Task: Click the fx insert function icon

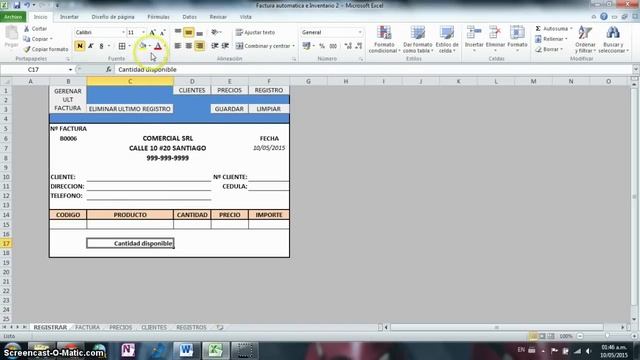Action: [109, 69]
